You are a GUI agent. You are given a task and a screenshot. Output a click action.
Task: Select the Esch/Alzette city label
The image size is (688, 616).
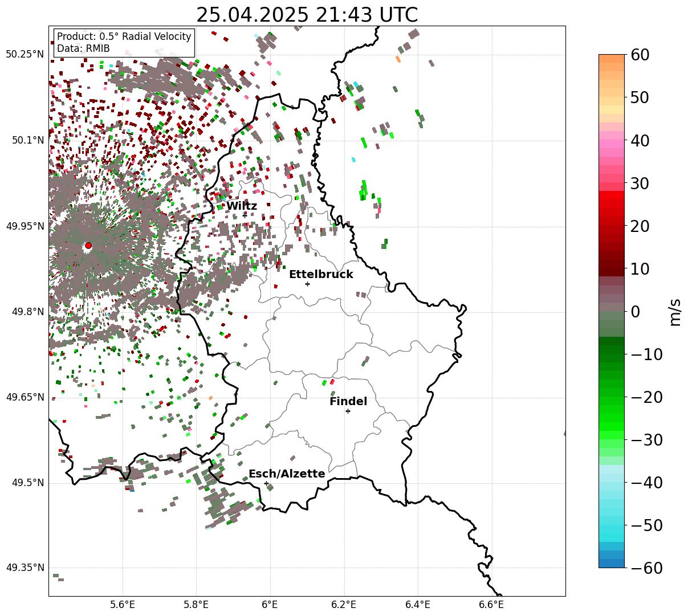click(287, 474)
